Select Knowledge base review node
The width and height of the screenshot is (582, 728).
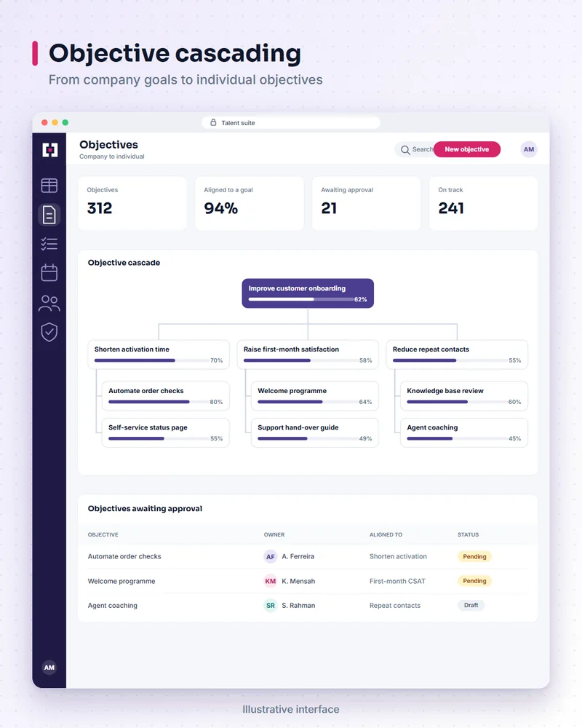coord(464,396)
